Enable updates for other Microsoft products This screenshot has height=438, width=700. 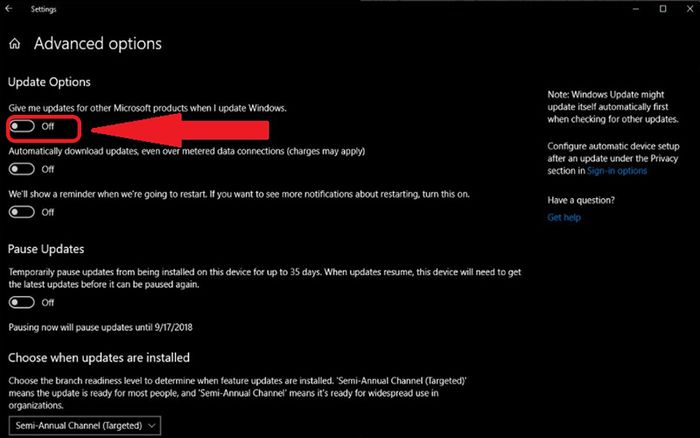(22, 126)
